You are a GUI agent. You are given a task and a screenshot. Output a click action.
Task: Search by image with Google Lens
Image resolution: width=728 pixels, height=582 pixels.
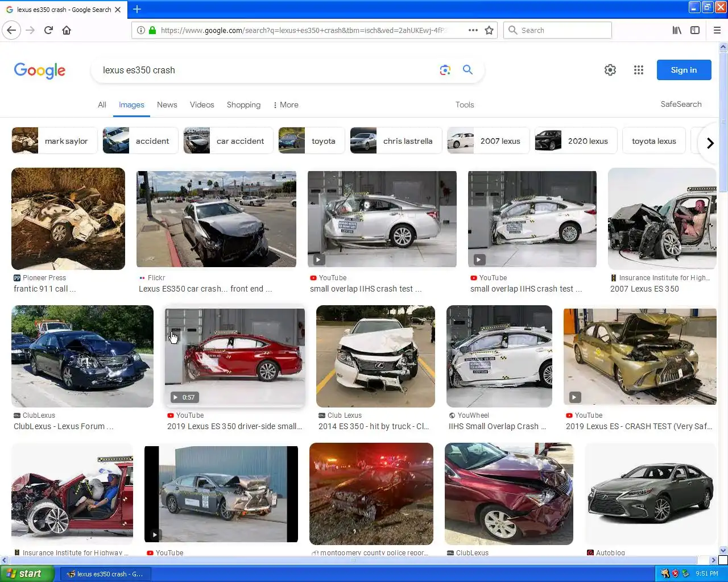point(445,70)
